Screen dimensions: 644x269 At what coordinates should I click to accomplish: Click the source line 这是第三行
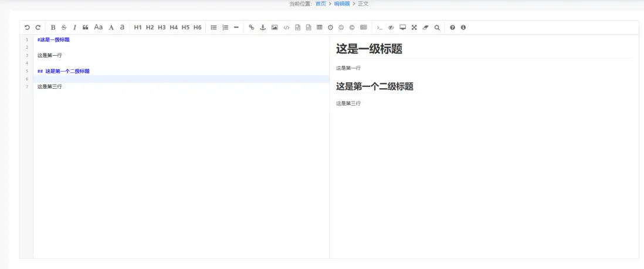pos(49,86)
